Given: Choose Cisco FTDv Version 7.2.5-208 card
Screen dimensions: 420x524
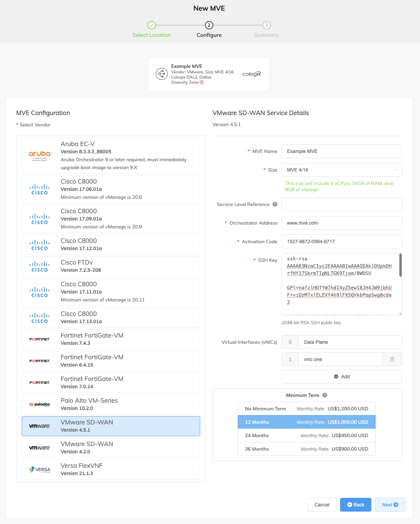Looking at the screenshot, I should click(x=111, y=266).
